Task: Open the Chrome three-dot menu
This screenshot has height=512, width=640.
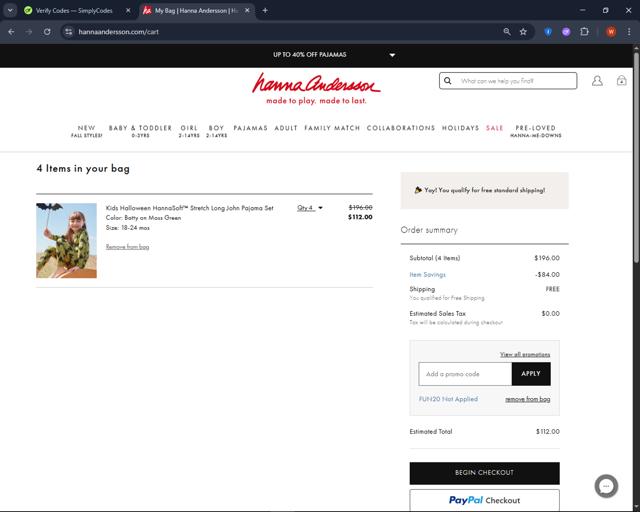Action: [629, 32]
